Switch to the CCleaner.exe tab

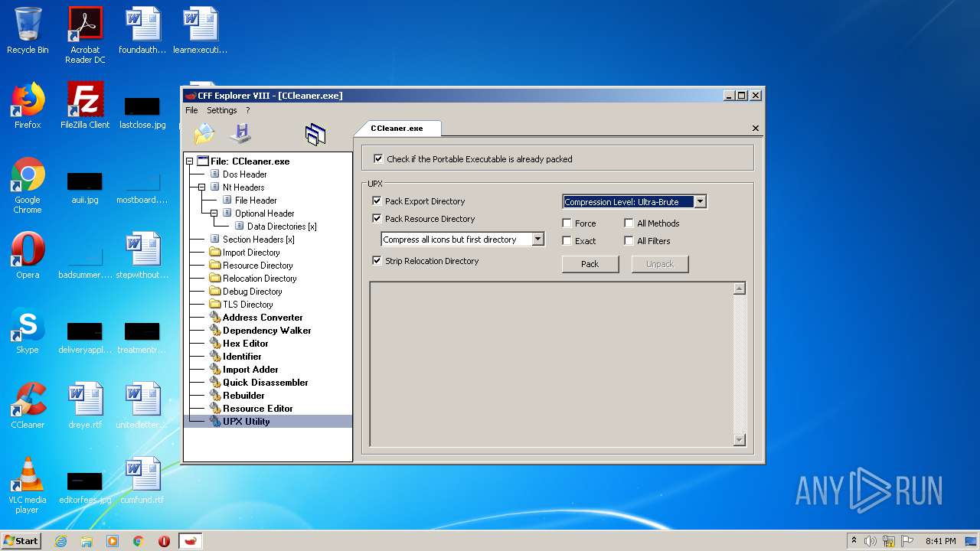397,129
